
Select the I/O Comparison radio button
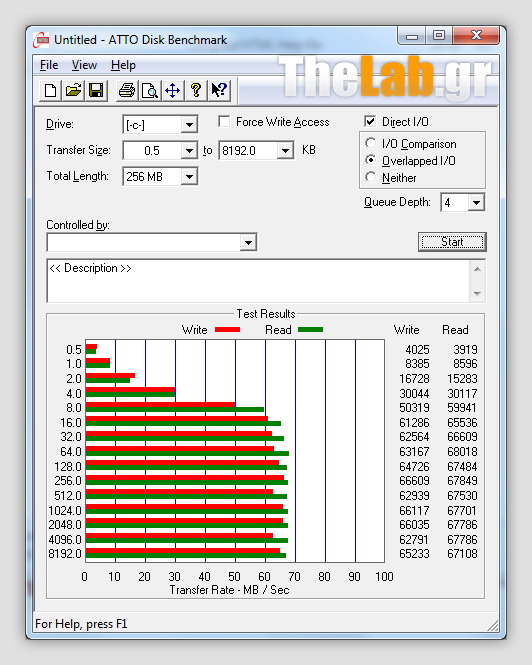(370, 143)
